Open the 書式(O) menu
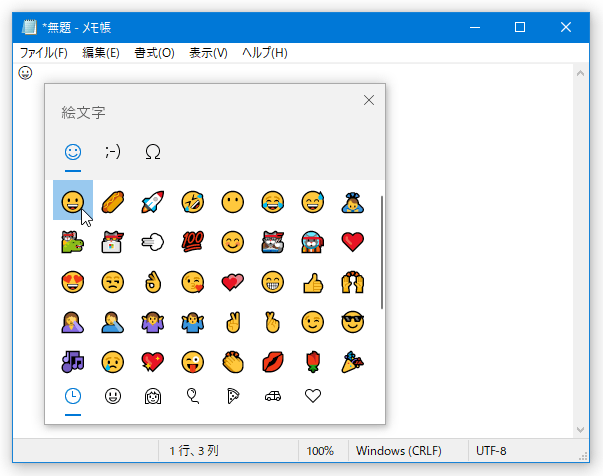Screen dimensions: 603x476 (x=154, y=53)
